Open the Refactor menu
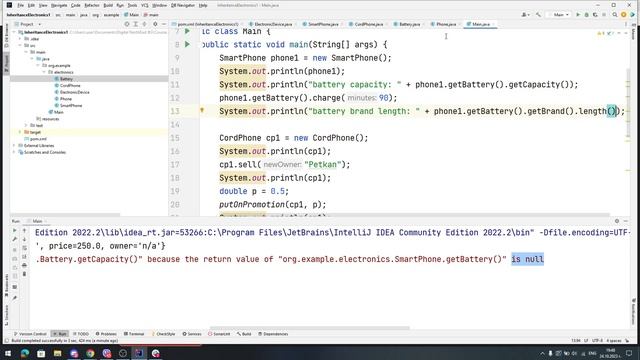 point(92,5)
